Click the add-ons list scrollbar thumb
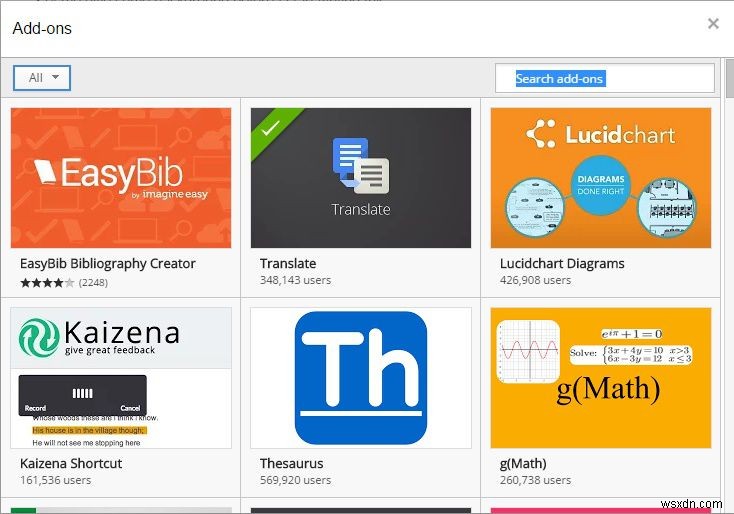734x514 pixels. pos(730,79)
